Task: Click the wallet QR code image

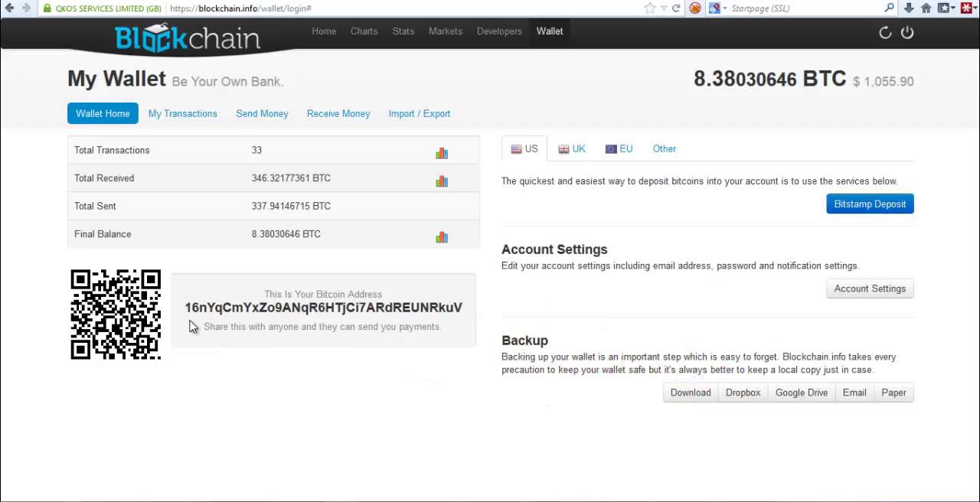Action: pyautogui.click(x=116, y=314)
